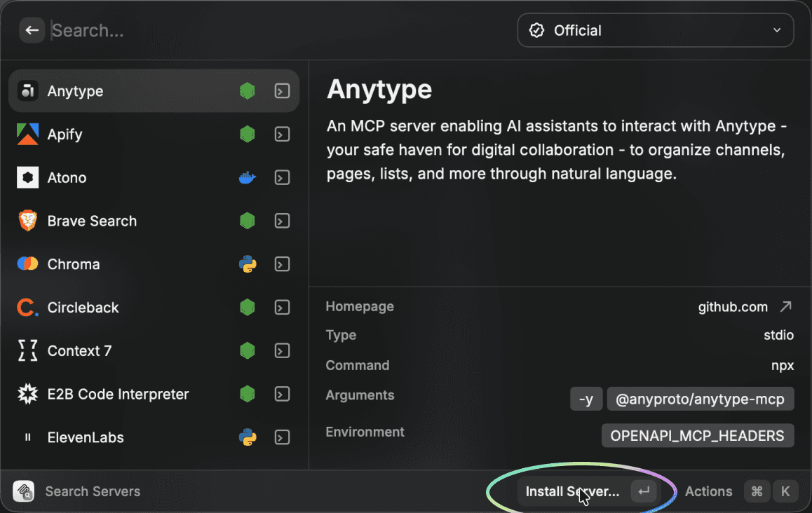Viewport: 812px width, 513px height.
Task: Click the K key shortcut badge
Action: (x=785, y=491)
